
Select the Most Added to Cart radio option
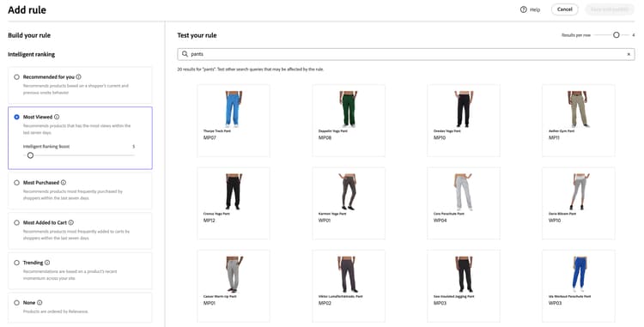tap(17, 223)
